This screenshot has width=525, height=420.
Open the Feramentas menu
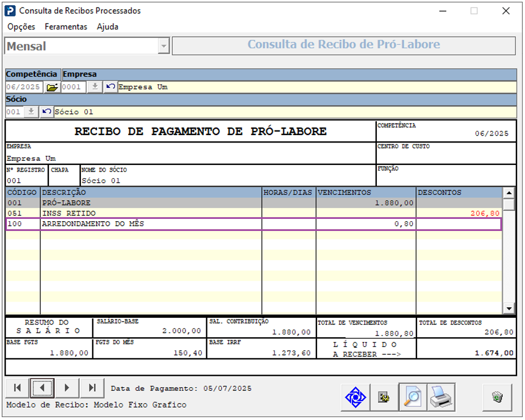66,27
